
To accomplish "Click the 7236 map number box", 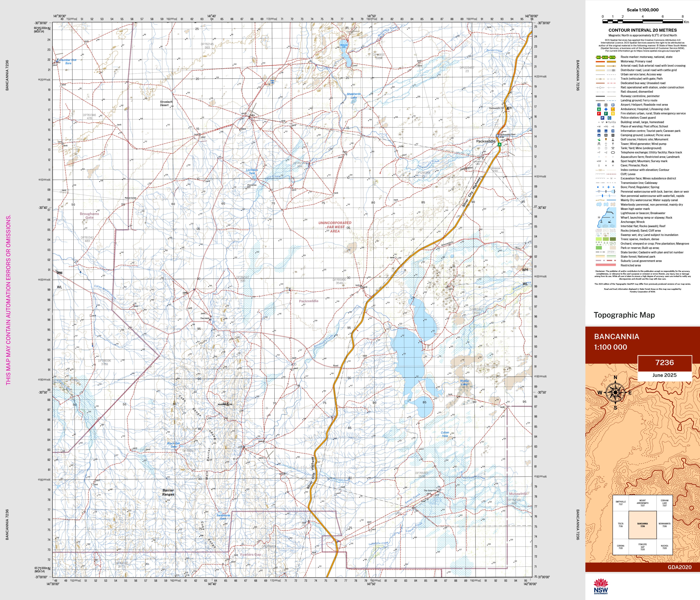I will (664, 363).
